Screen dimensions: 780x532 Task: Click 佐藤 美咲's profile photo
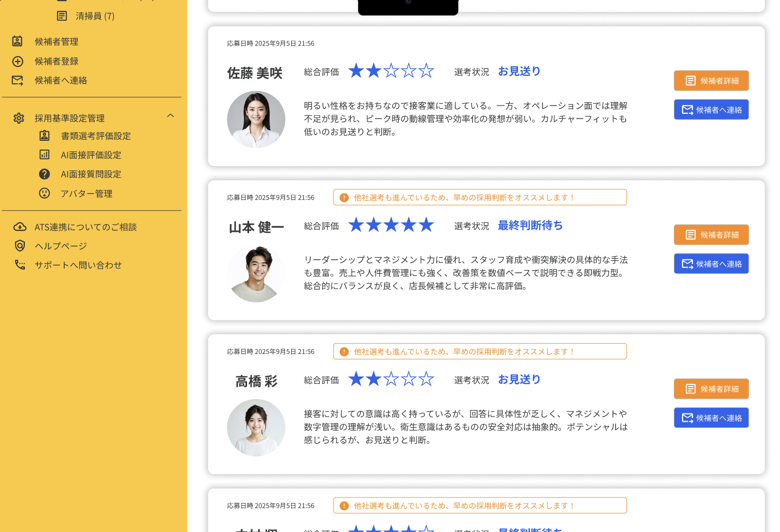[x=256, y=119]
